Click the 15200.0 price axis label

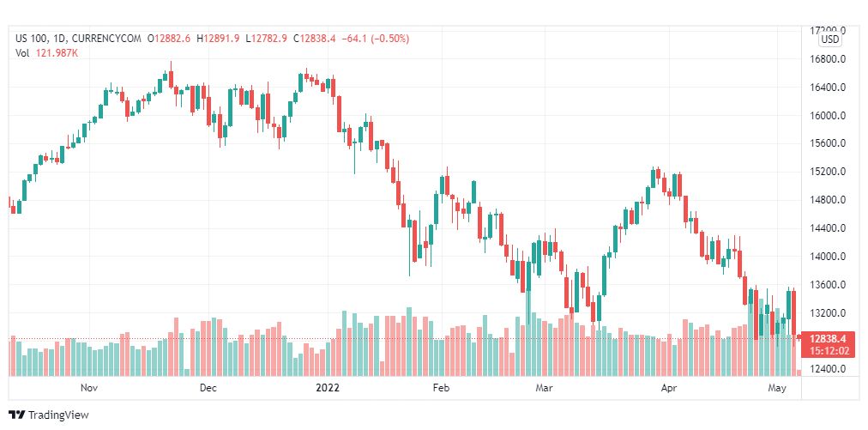pyautogui.click(x=829, y=172)
